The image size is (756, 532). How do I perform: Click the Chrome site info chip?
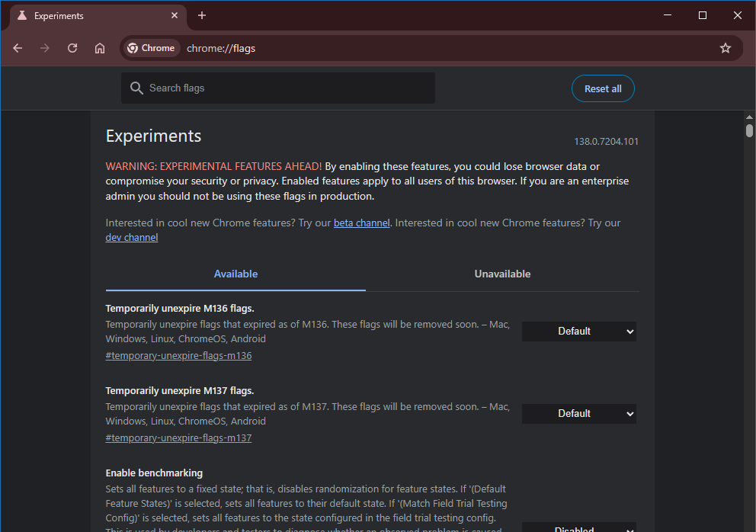[x=152, y=48]
